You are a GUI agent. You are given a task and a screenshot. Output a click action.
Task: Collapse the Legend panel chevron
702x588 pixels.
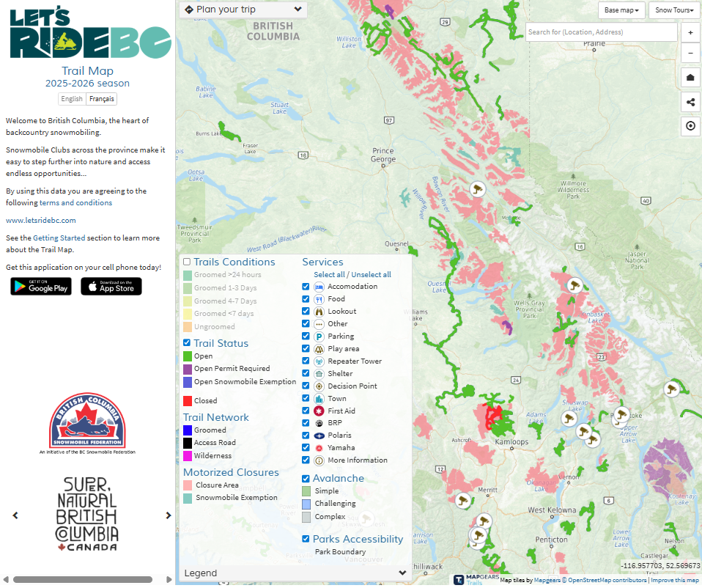(x=402, y=574)
